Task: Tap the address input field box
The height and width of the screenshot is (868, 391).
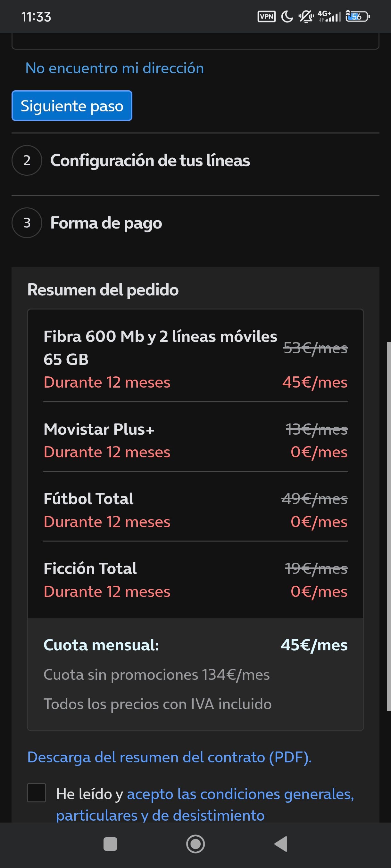Action: (x=195, y=41)
